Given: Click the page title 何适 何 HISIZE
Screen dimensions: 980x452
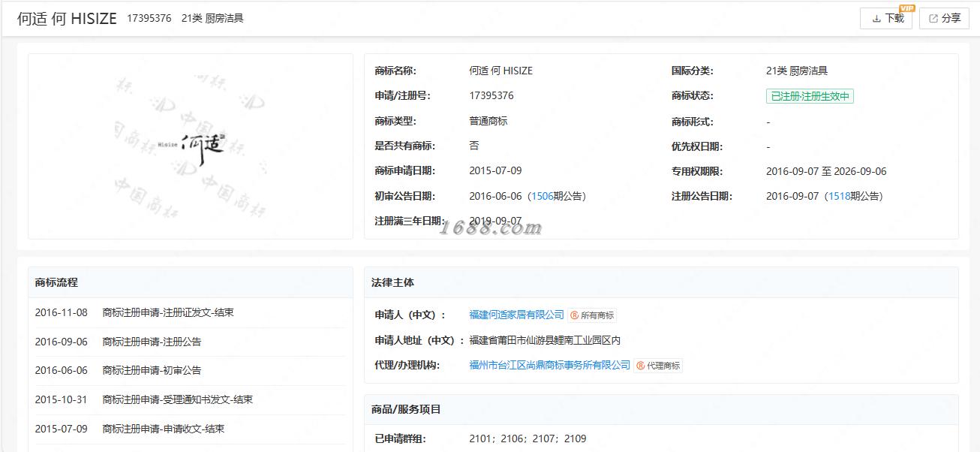Looking at the screenshot, I should click(x=67, y=19).
